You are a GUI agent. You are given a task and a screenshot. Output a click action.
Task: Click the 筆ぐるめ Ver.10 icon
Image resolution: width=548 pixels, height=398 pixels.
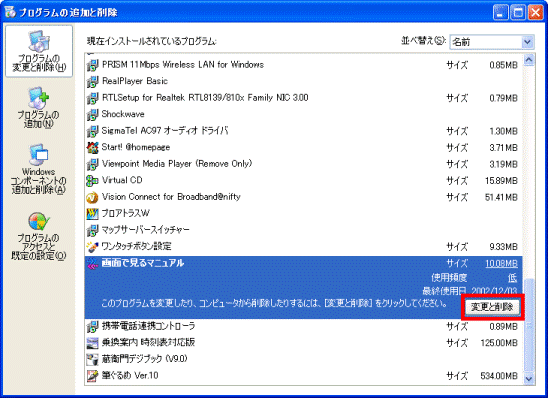(93, 376)
